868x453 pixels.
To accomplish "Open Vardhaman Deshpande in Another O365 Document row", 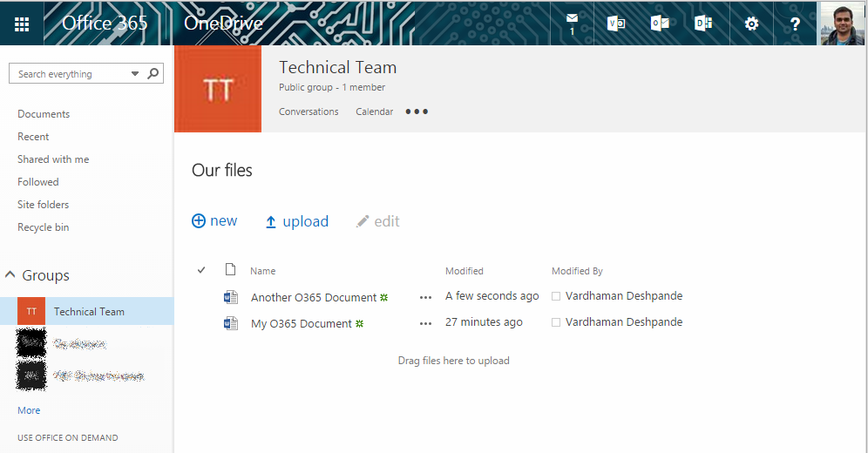I will (x=624, y=296).
